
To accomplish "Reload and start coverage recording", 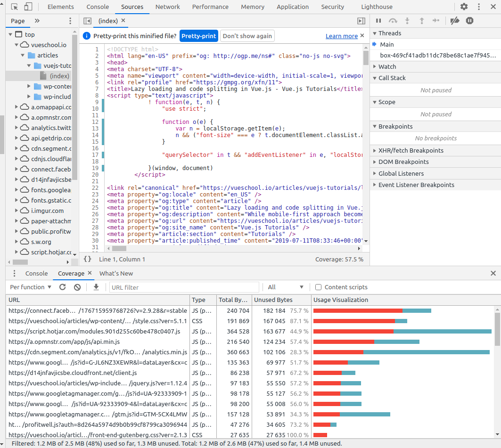I will tap(63, 287).
